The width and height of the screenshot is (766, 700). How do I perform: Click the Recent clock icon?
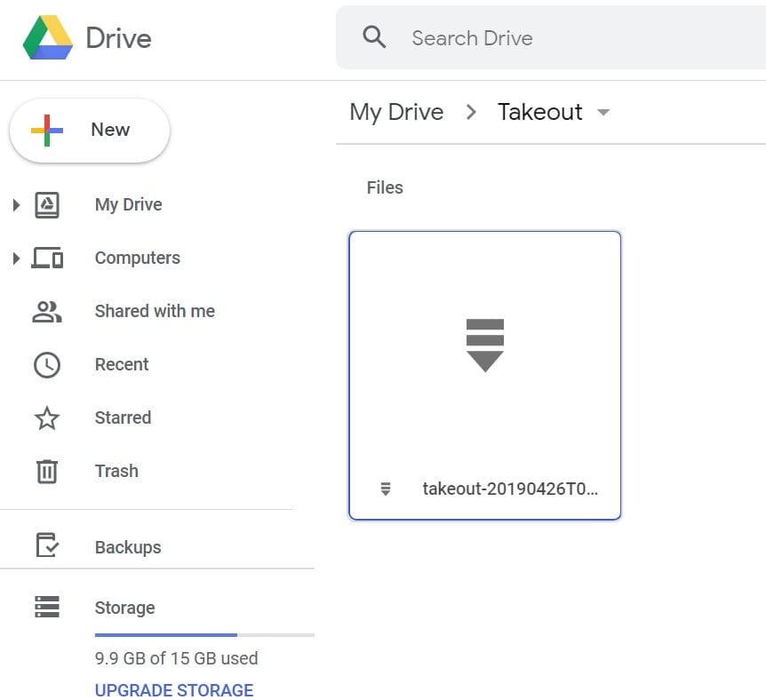tap(47, 365)
